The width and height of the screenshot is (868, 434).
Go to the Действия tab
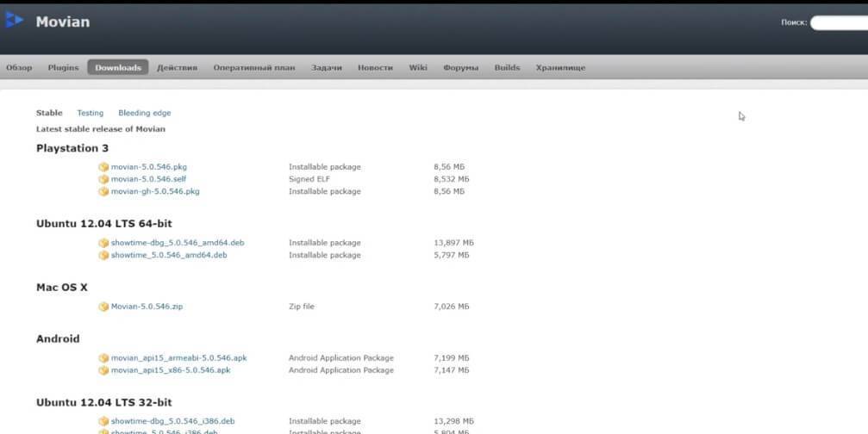click(178, 67)
